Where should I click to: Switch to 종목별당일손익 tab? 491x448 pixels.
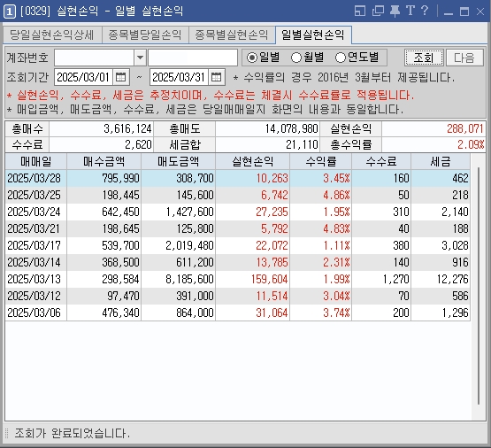[145, 35]
